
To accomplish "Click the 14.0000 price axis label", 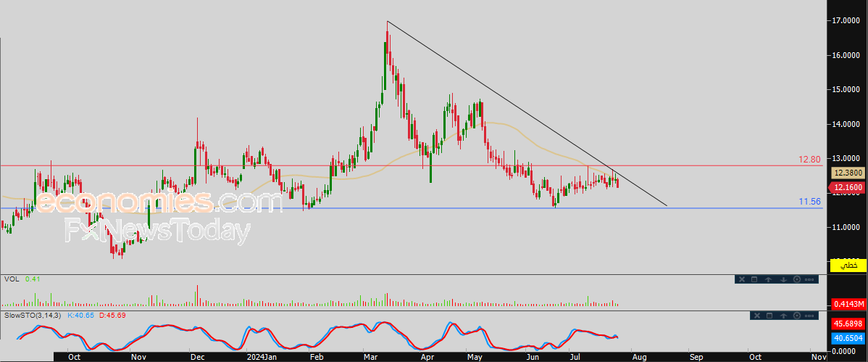I will coord(845,124).
